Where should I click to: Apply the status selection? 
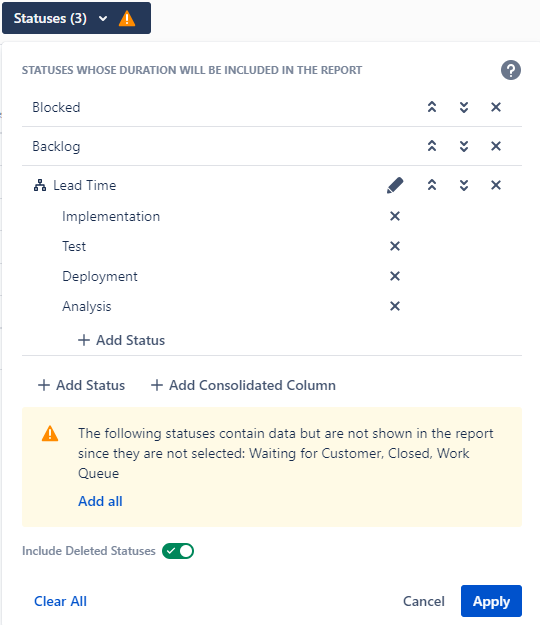pyautogui.click(x=491, y=601)
